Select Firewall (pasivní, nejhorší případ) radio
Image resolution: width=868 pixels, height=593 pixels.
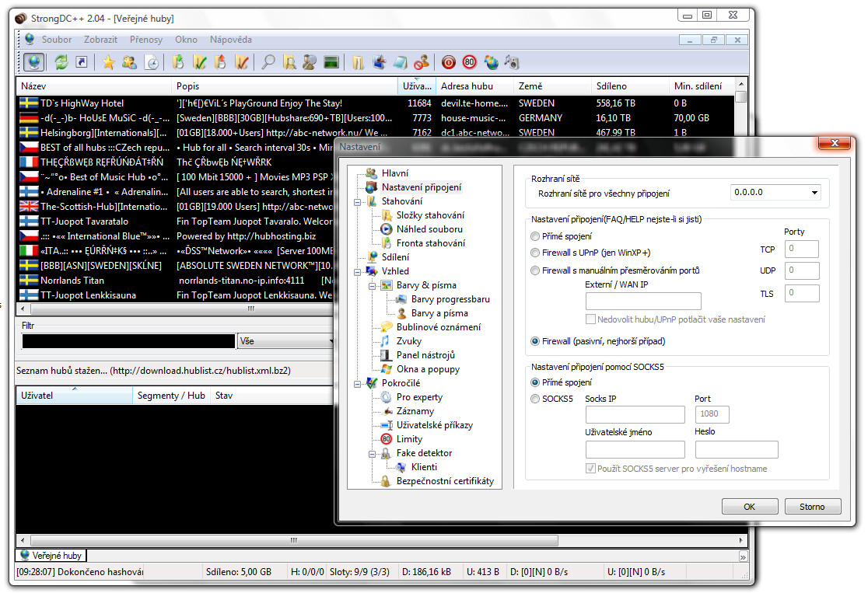[535, 341]
